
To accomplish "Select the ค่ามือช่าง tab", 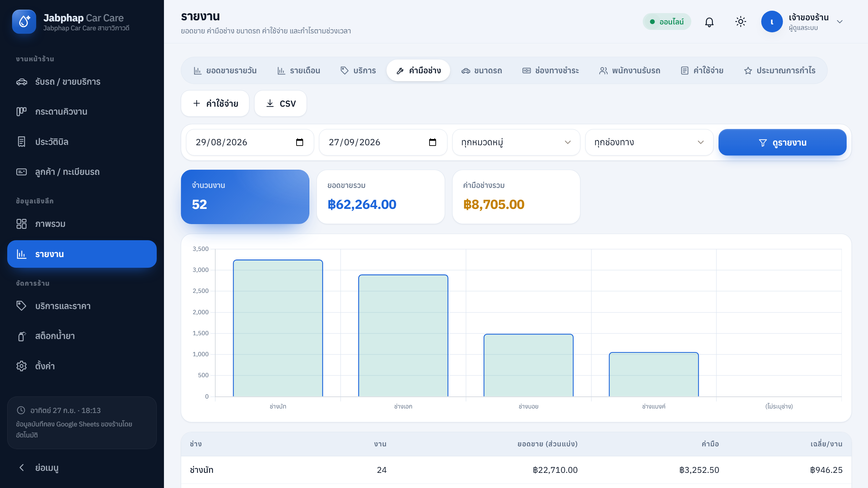I will [x=418, y=71].
